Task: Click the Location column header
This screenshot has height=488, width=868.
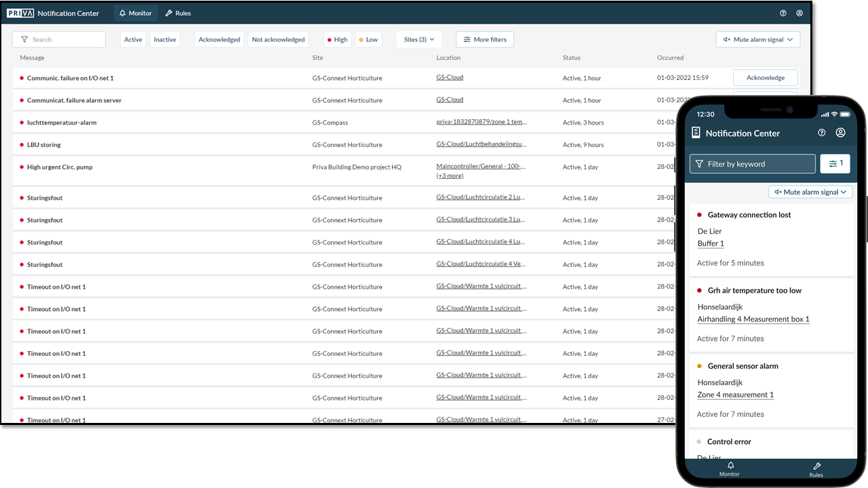Action: point(448,58)
